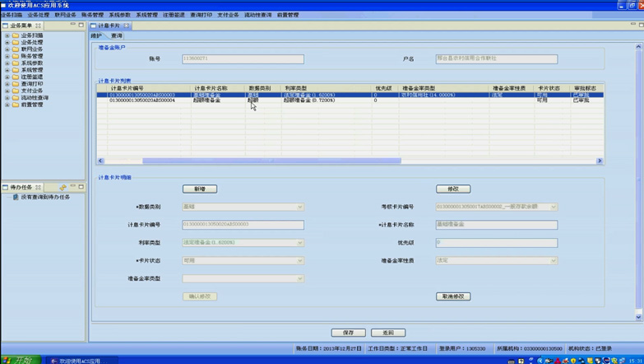
Task: Expand the 联网业务 tree node
Action: coord(7,49)
